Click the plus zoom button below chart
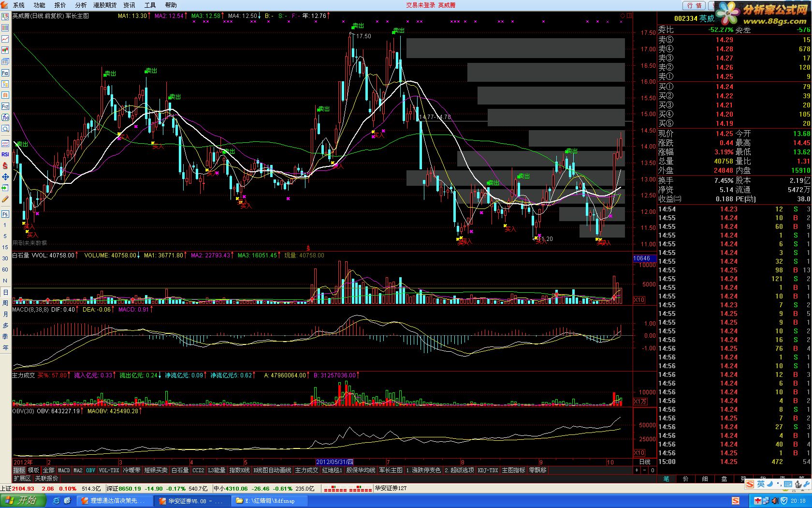 (637, 470)
